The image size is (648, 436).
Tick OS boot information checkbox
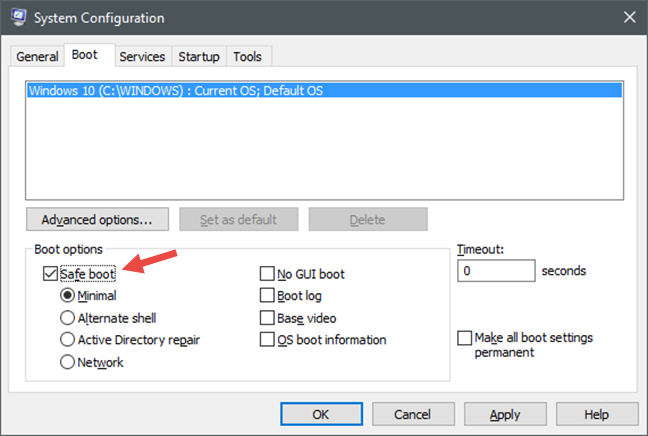click(x=267, y=340)
